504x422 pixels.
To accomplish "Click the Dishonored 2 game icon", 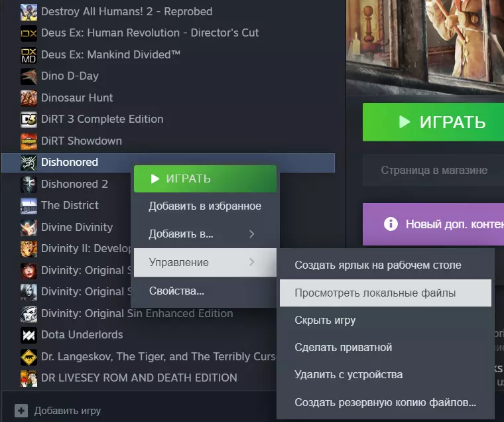I will 29,184.
